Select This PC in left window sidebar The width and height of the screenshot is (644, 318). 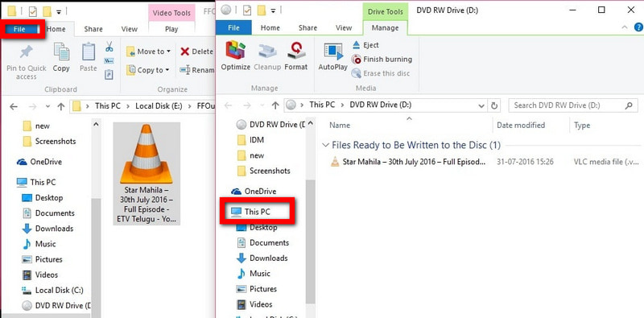(36, 182)
